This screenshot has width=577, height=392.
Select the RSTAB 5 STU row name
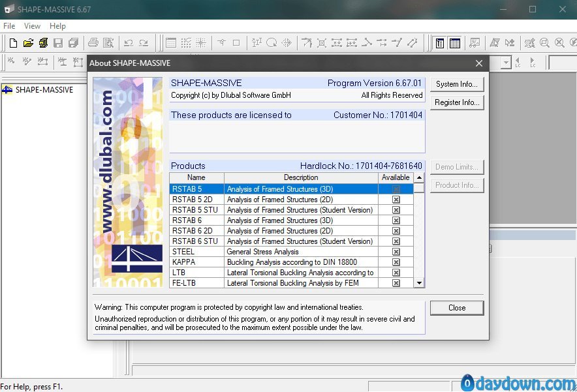tap(195, 210)
